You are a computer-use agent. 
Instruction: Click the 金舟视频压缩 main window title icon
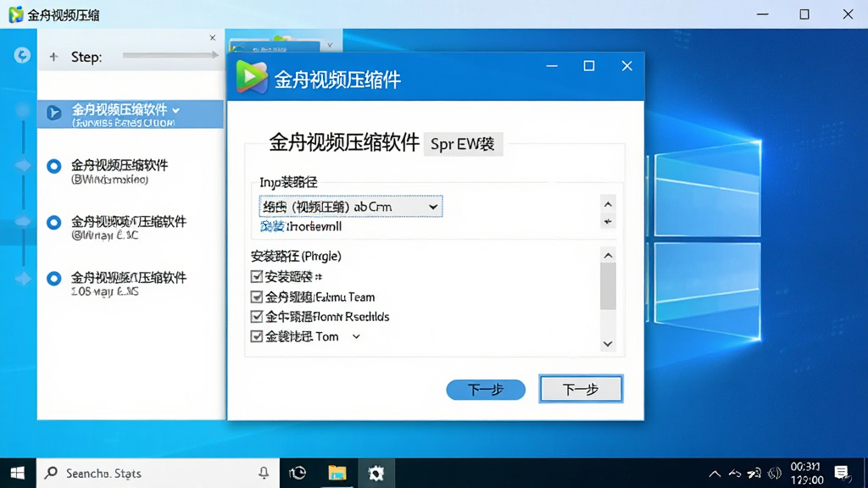(15, 14)
